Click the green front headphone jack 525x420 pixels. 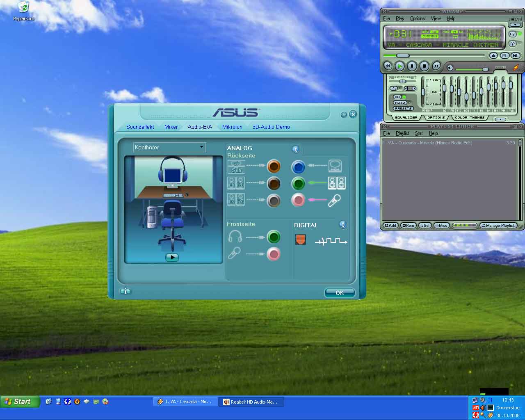pos(274,237)
